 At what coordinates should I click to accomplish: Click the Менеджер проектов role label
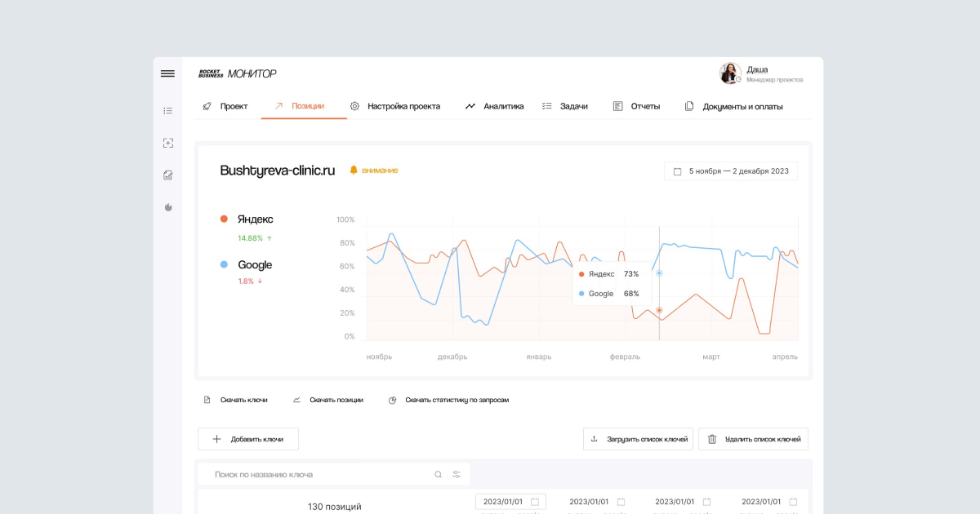click(x=774, y=80)
